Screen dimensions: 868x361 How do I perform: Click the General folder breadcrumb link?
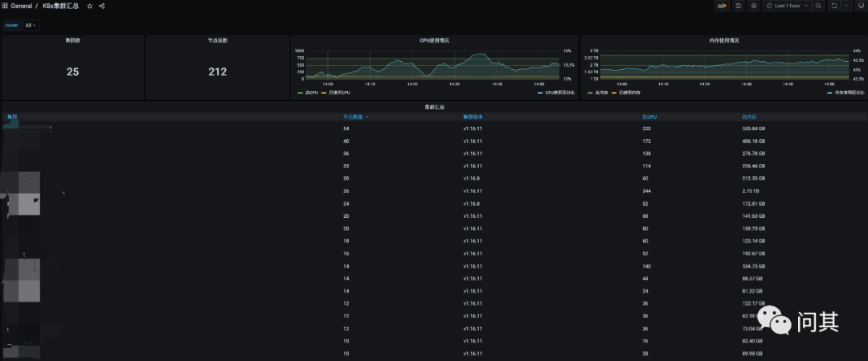pyautogui.click(x=22, y=6)
